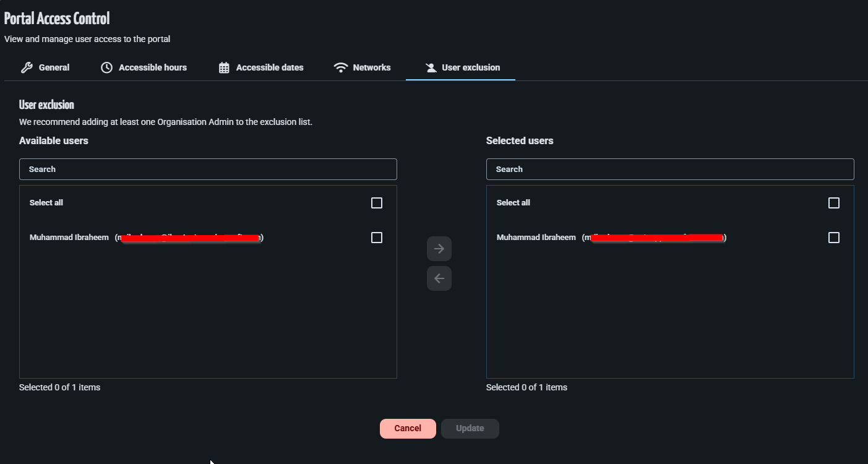Open the Accessible dates tab
Viewport: 868px width, 464px height.
coord(261,67)
